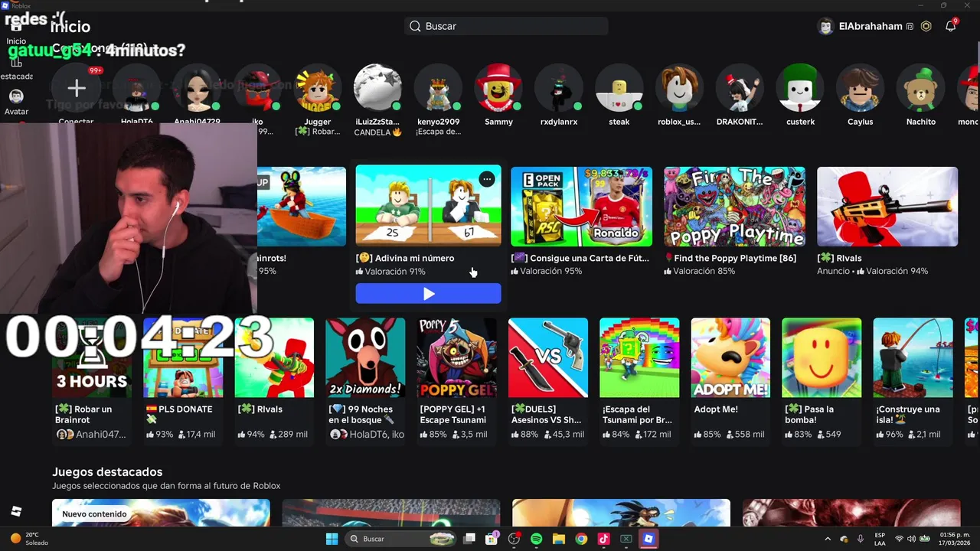
Task: Open the Roblox app taskbar icon
Action: (x=648, y=539)
